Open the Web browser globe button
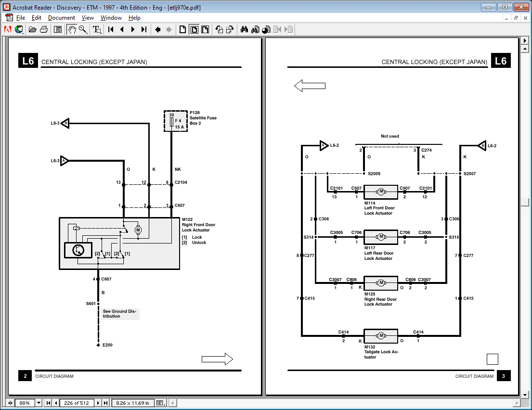Viewport: 532px width, 410px height. [19, 29]
